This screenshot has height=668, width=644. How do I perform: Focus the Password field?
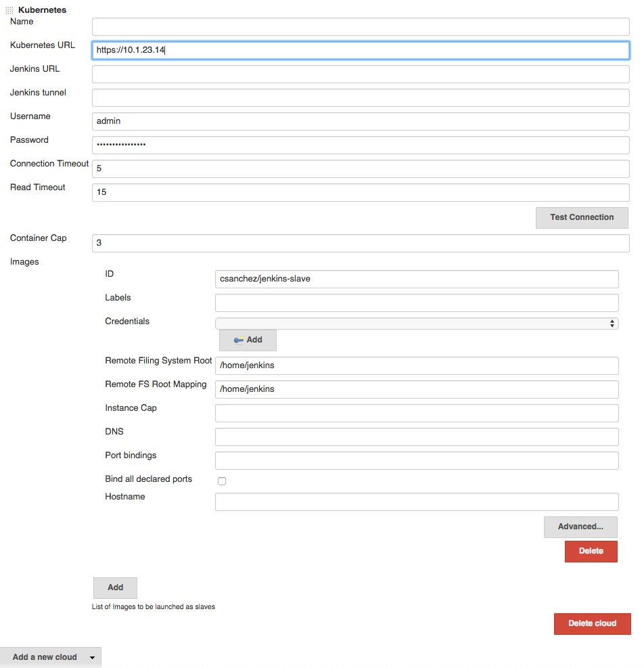coord(361,145)
